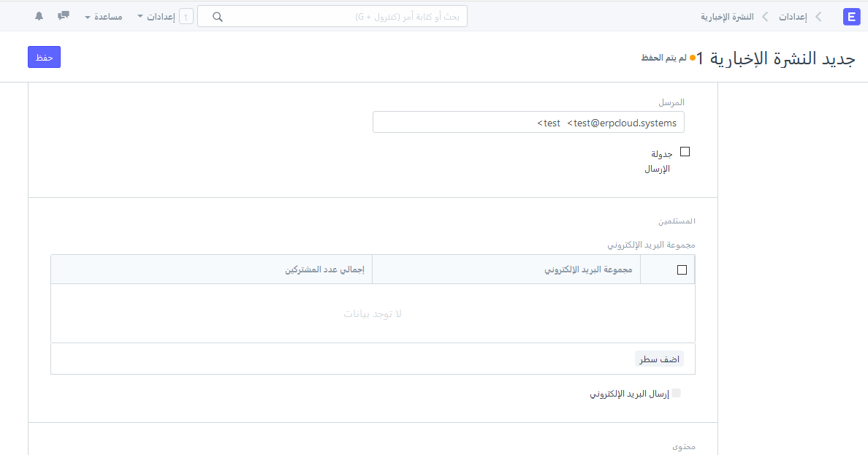Open the إعدادات settings dropdown menu
The width and height of the screenshot is (868, 455).
click(156, 17)
